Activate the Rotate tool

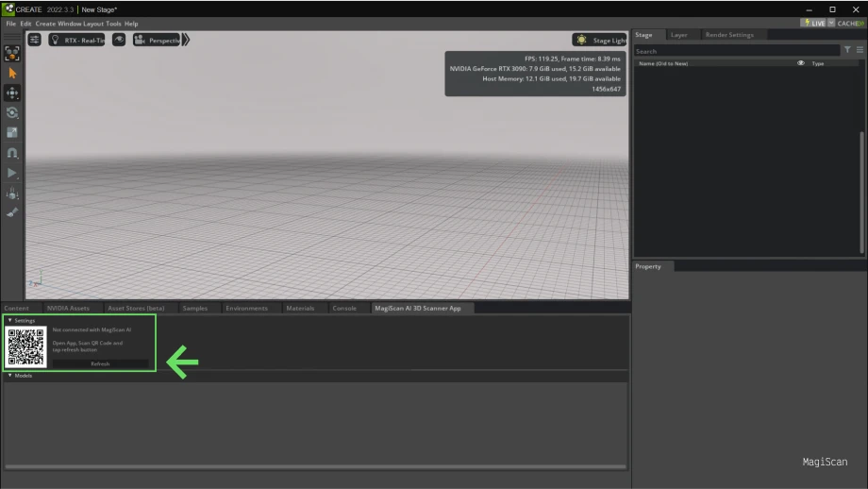pos(12,112)
